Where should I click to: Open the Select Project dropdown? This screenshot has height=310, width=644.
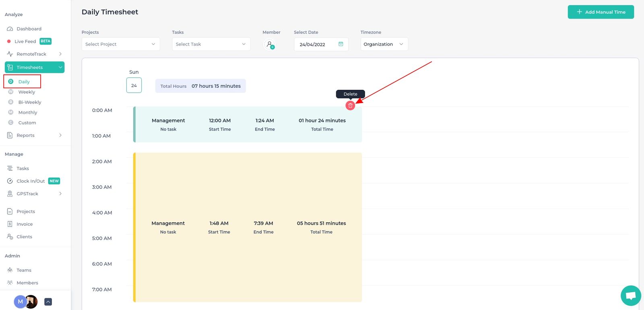(x=121, y=44)
